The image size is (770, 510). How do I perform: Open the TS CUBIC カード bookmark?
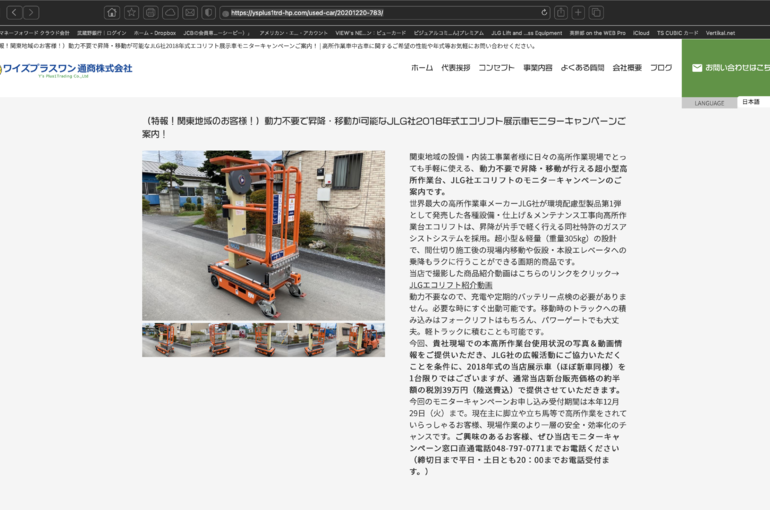(677, 33)
